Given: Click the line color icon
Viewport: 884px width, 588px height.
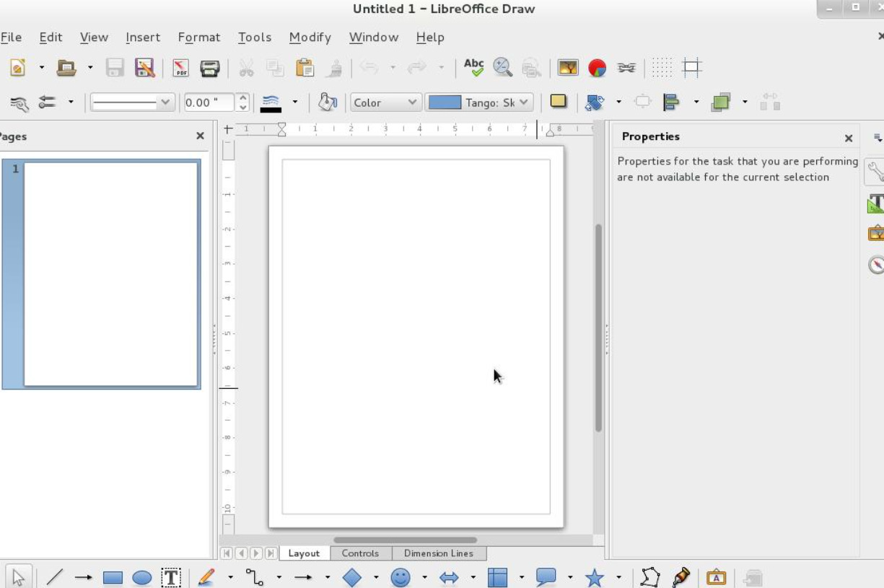Looking at the screenshot, I should tap(271, 102).
